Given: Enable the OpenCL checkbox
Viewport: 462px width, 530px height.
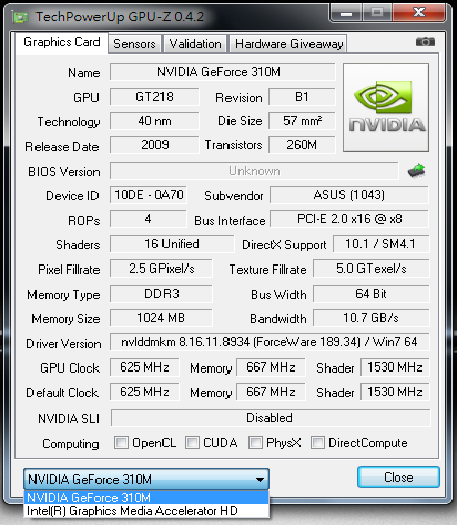Looking at the screenshot, I should [x=121, y=442].
